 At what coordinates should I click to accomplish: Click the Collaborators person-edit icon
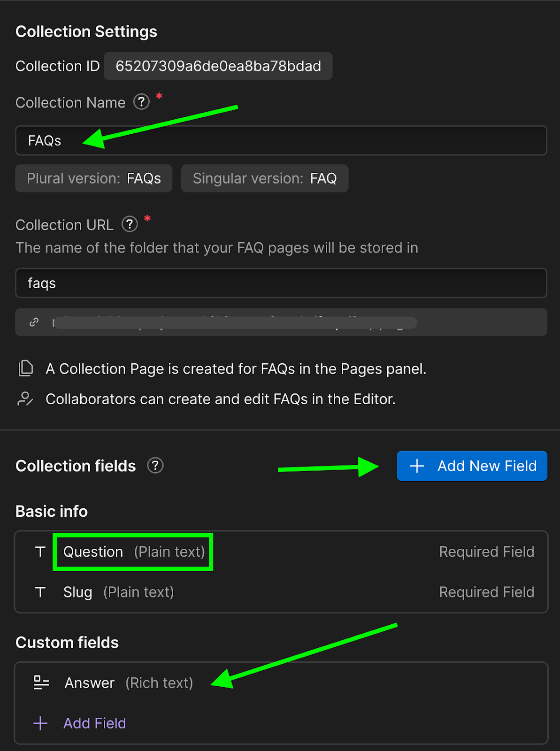coord(25,399)
